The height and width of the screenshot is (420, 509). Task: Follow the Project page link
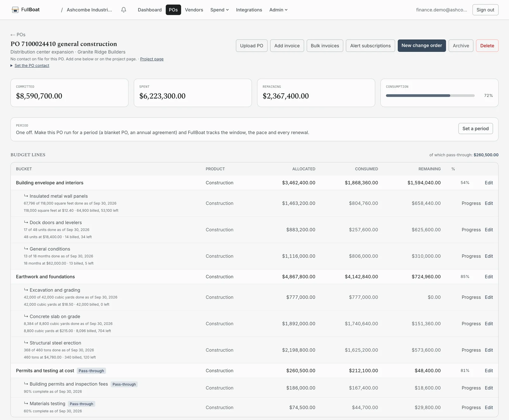(x=152, y=59)
